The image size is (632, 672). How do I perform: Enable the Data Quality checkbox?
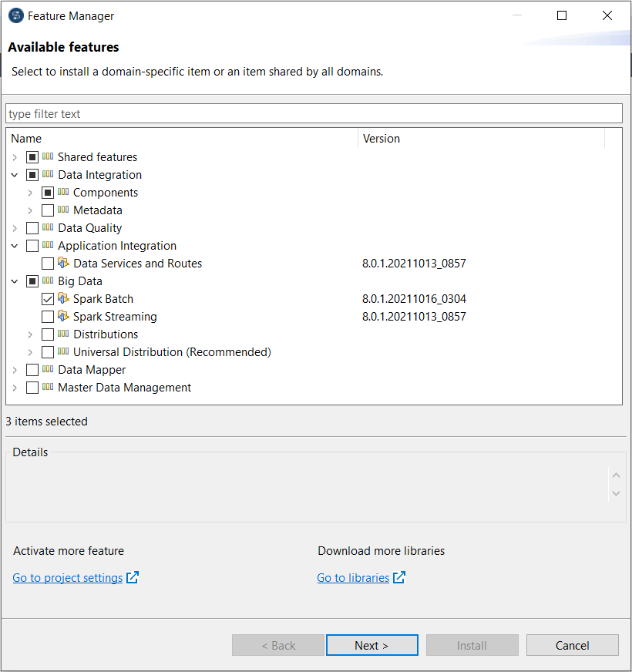[x=32, y=228]
